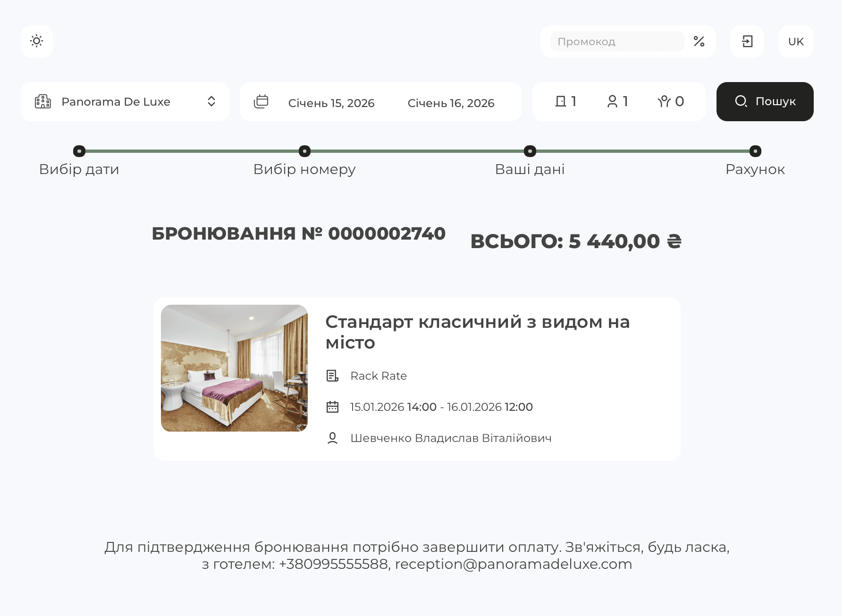This screenshot has height=616, width=843.
Task: Click the person icon next to Шевченко
Action: coord(333,438)
